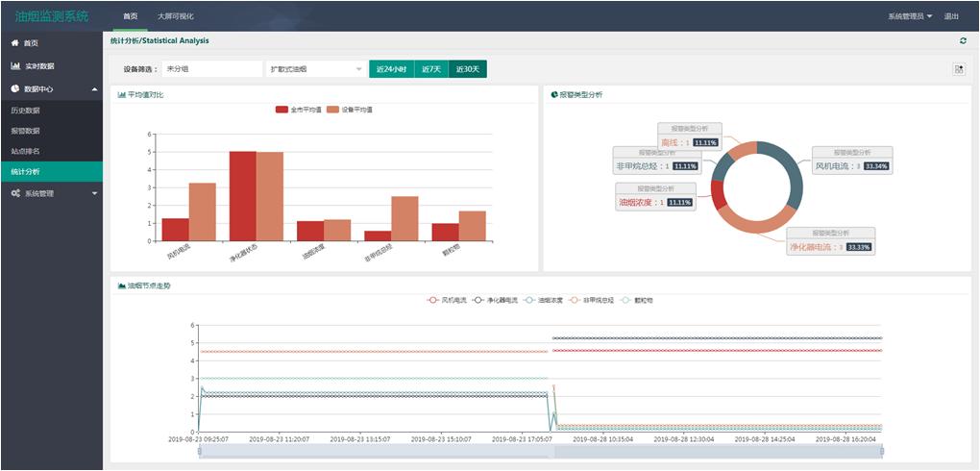Screen dimensions: 980x471
Task: Collapse the 数据中心 sidebar section
Action: pyautogui.click(x=94, y=89)
